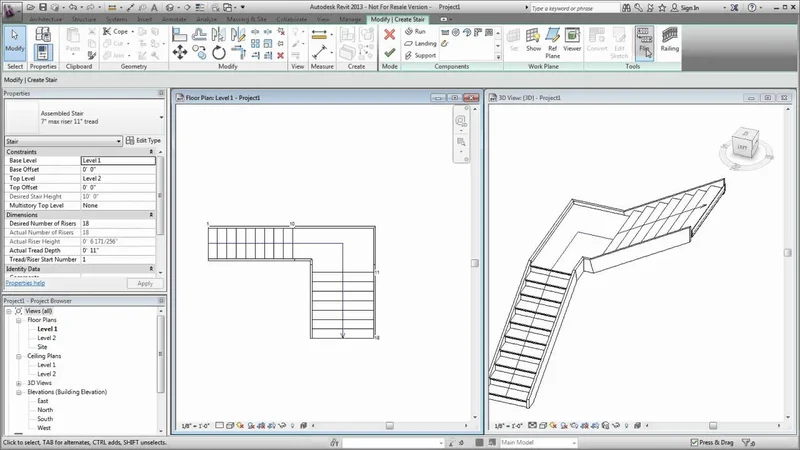Select the Site floor plan

click(42, 347)
